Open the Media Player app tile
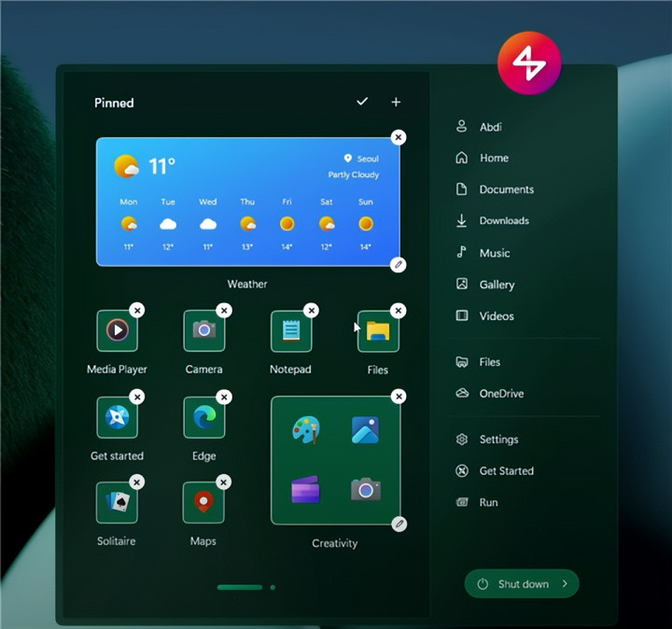This screenshot has width=672, height=629. point(117,330)
